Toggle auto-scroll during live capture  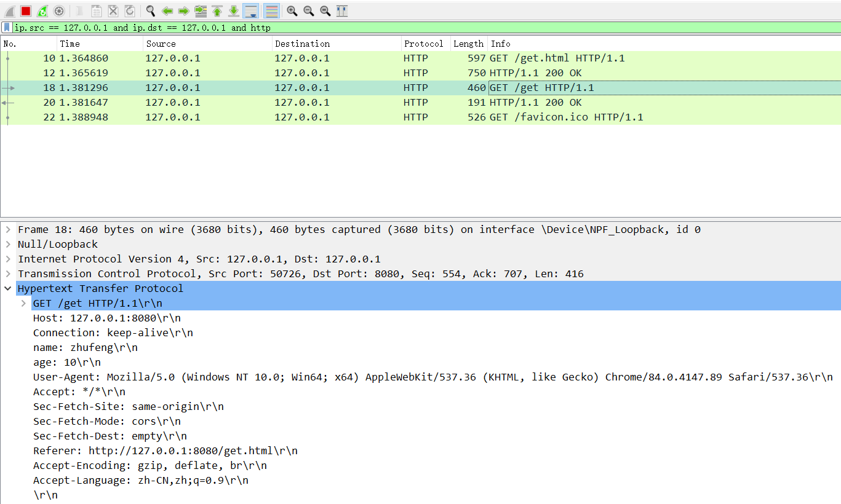pos(250,10)
